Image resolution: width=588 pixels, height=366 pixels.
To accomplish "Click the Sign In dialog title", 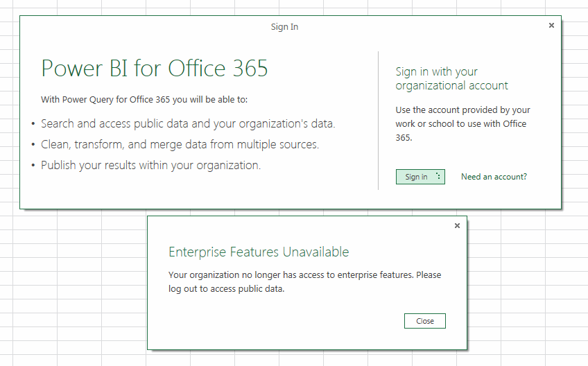I will [x=284, y=26].
